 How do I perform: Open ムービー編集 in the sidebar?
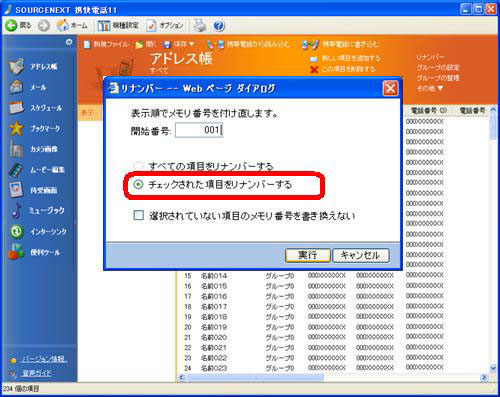[37, 170]
